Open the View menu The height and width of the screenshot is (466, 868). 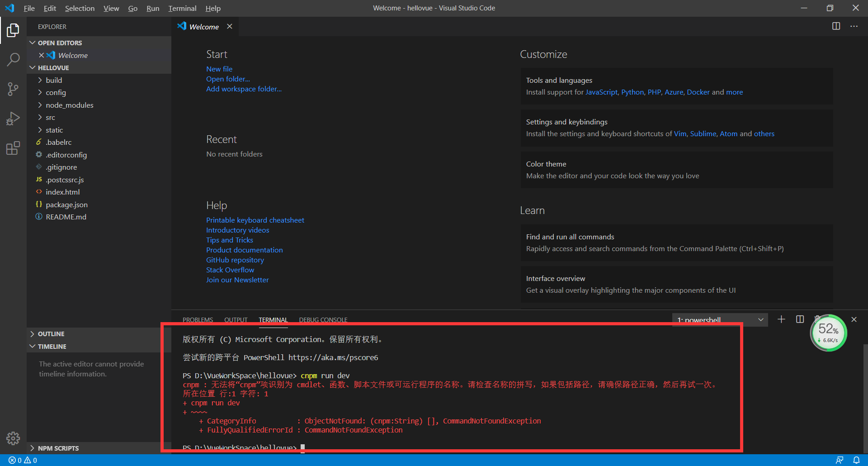[111, 8]
